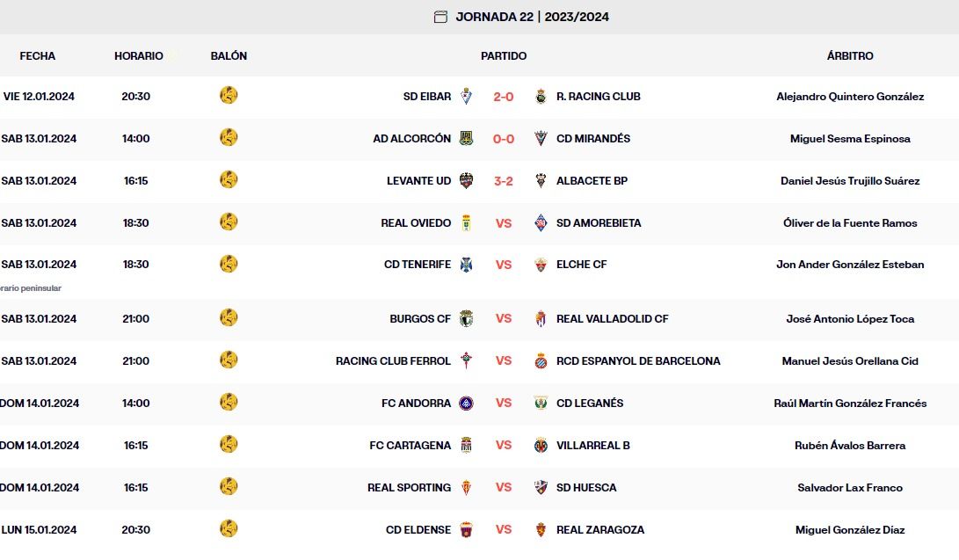Click the CD Tenerife crest
Viewport: 959px width, 560px height.
point(467,265)
